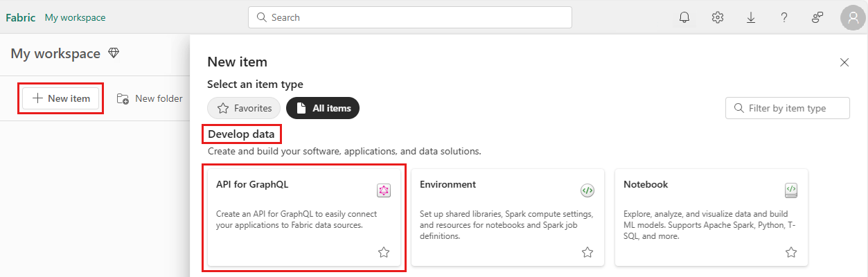Click the top Search box

410,17
